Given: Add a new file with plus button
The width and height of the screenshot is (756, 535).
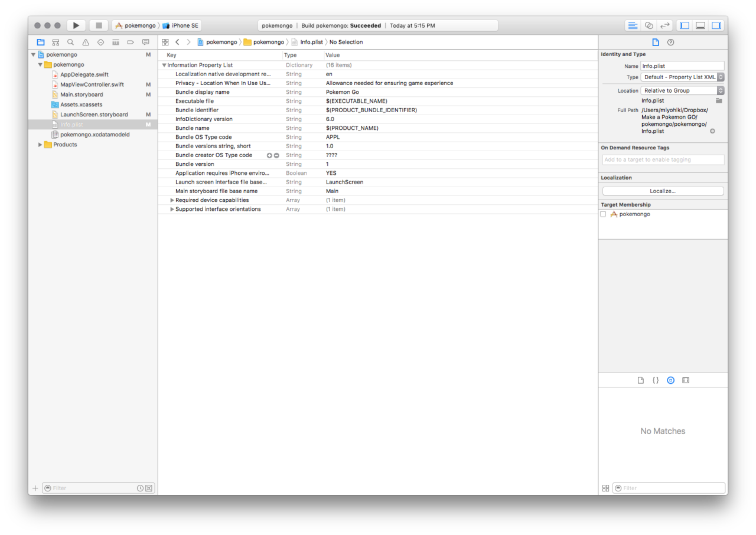Looking at the screenshot, I should pos(35,488).
